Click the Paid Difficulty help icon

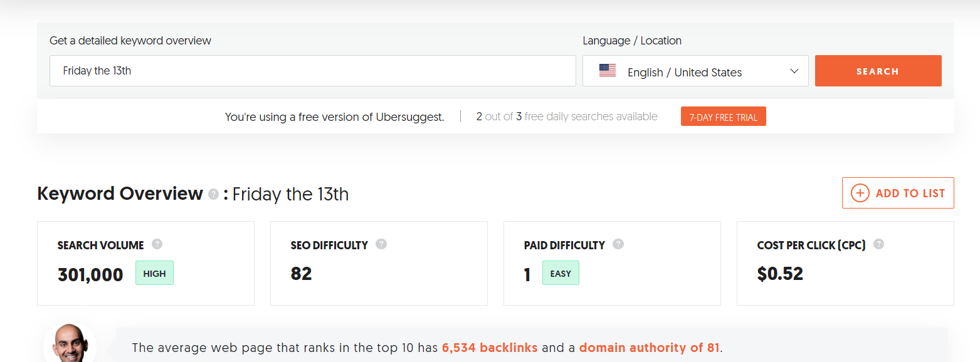[x=618, y=244]
